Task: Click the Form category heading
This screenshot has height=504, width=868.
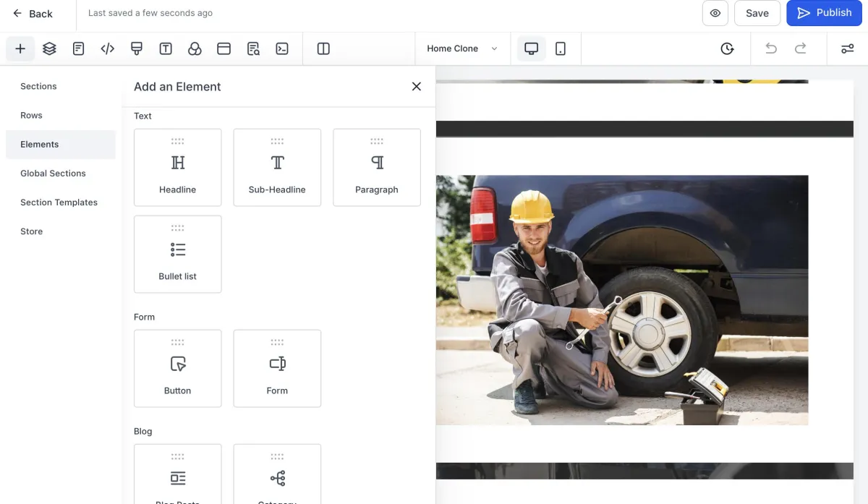Action: [x=144, y=317]
